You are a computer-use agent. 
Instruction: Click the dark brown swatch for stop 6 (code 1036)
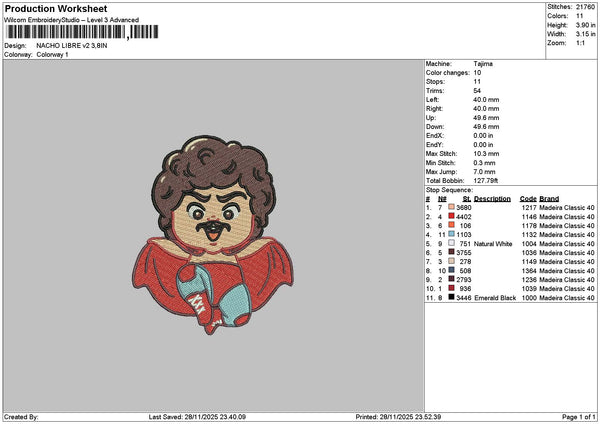452,252
